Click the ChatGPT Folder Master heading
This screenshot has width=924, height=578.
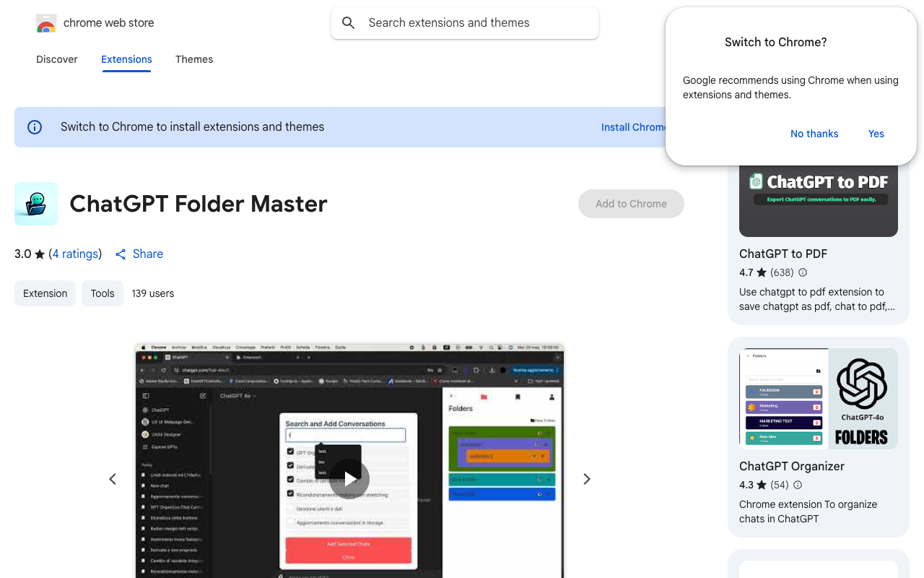pos(199,204)
